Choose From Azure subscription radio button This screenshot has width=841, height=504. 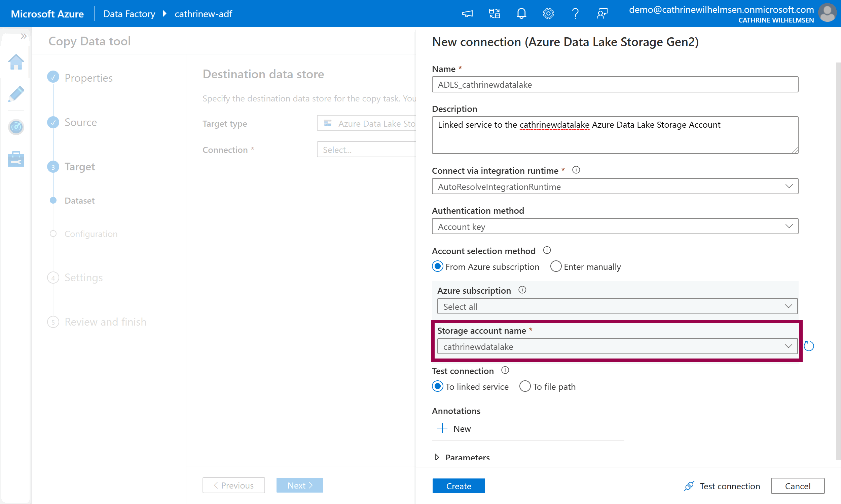[x=438, y=266]
